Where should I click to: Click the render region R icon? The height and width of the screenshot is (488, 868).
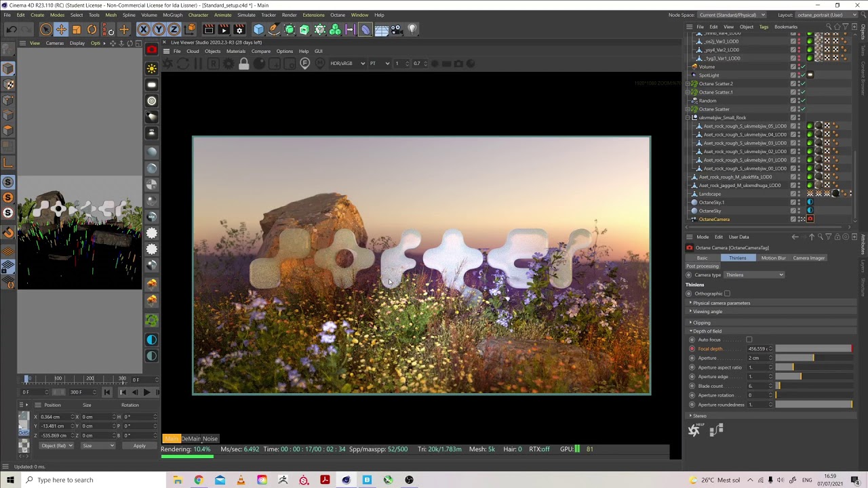click(213, 64)
